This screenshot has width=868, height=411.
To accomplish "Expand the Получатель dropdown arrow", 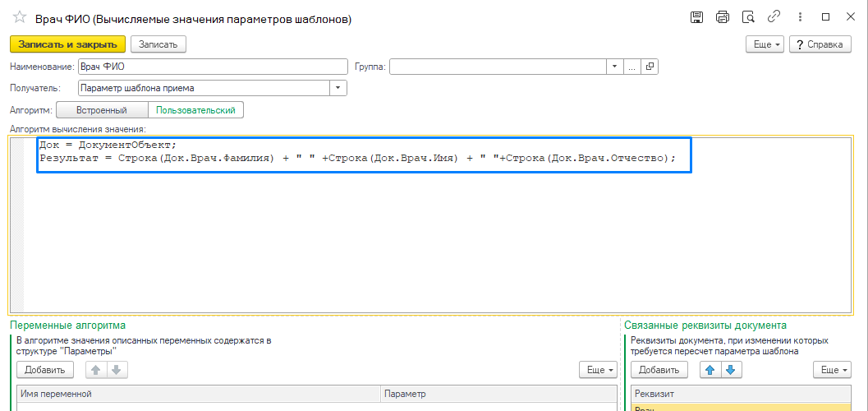I will click(339, 88).
